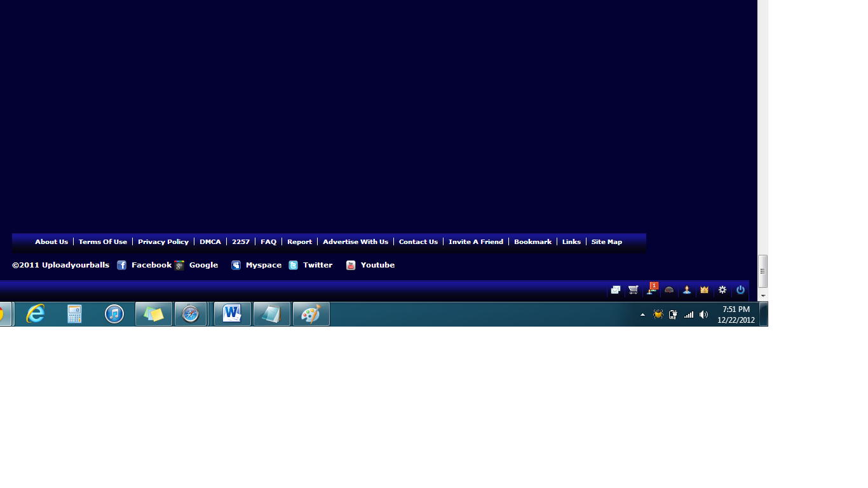Open iTunes from the taskbar
The width and height of the screenshot is (868, 488).
[x=114, y=314]
